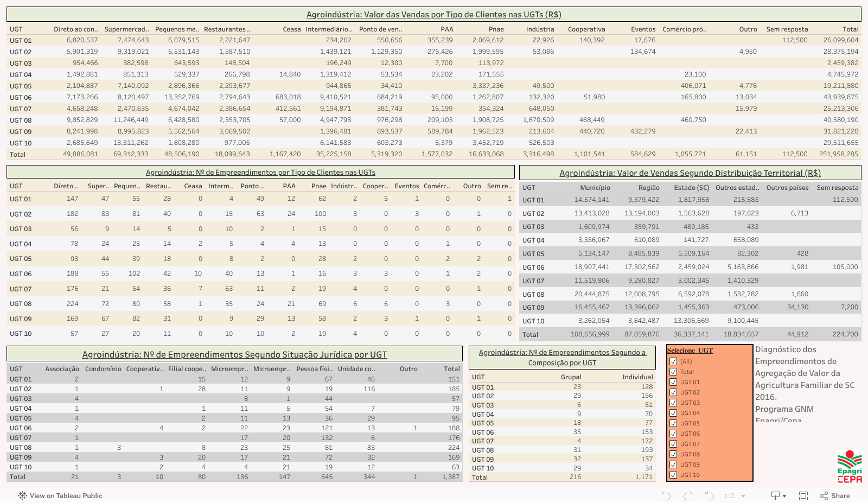Image resolution: width=868 pixels, height=503 pixels.
Task: Select the Intermediário.. column header
Action: [329, 29]
